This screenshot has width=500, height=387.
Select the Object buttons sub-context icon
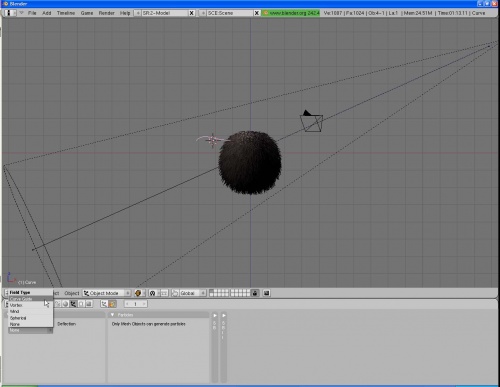pos(104,304)
